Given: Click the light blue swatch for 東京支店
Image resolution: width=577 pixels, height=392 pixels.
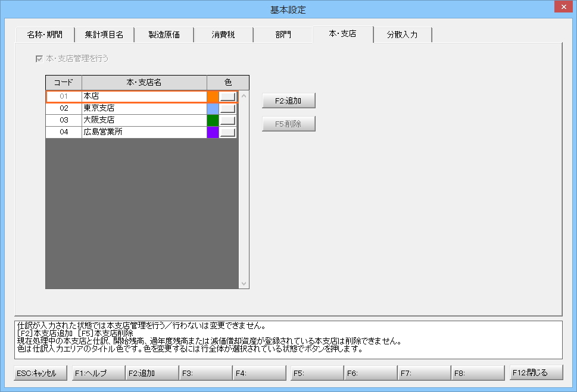Looking at the screenshot, I should tap(213, 108).
